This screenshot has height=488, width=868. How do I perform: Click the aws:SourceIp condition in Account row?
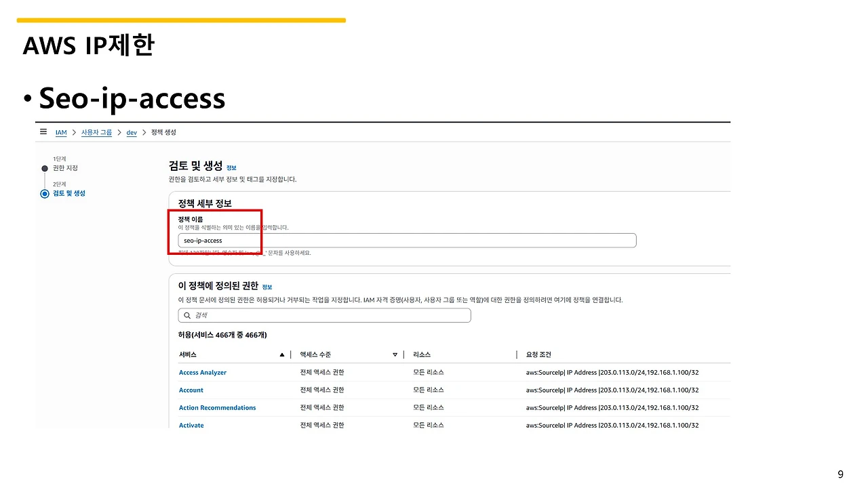click(612, 390)
